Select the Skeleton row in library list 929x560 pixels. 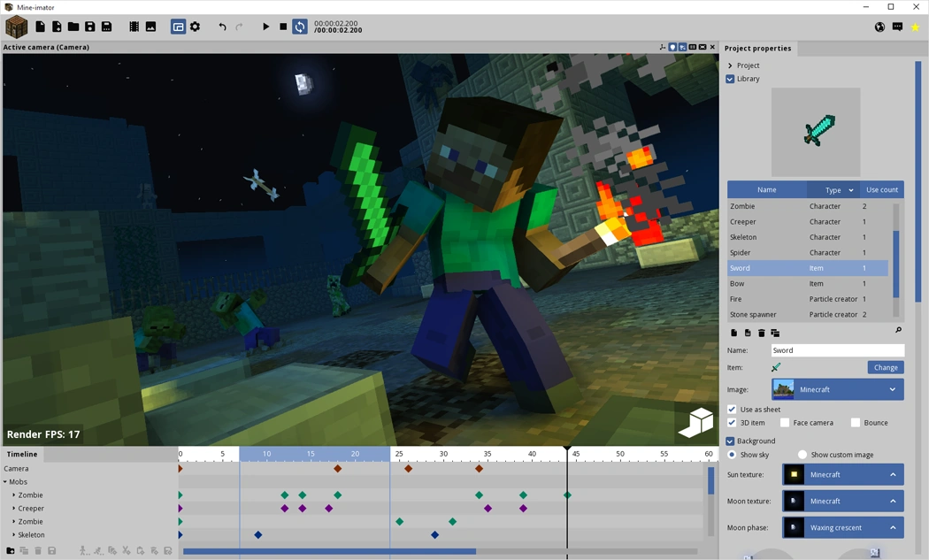pos(807,237)
